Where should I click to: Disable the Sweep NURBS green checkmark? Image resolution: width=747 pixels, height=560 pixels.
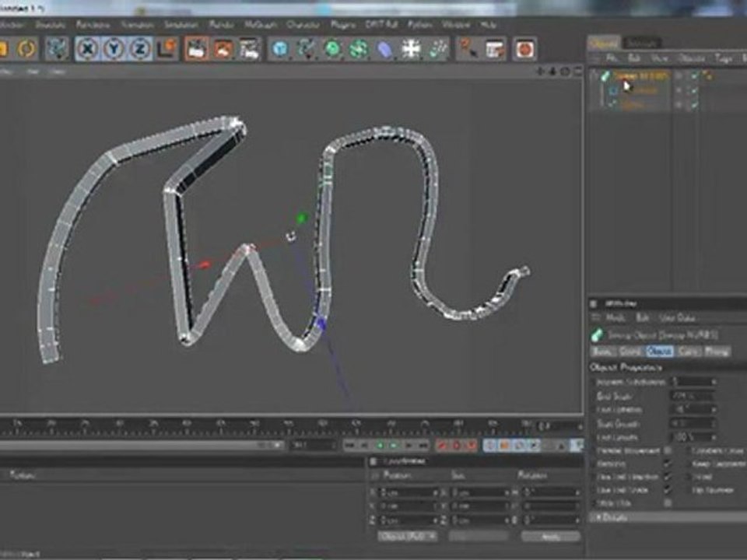click(694, 75)
